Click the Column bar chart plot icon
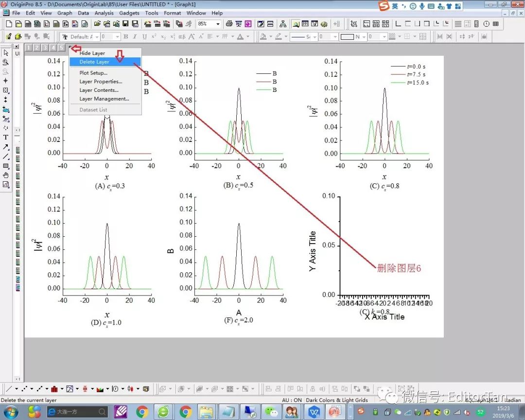525x420 pixels. pos(54,389)
